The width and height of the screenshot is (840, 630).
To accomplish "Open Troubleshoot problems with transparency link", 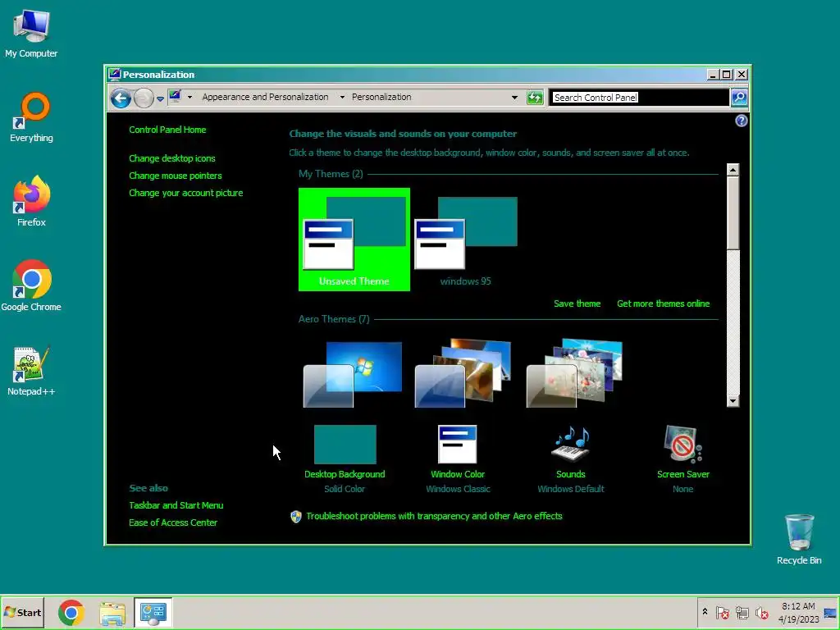I will (x=434, y=516).
